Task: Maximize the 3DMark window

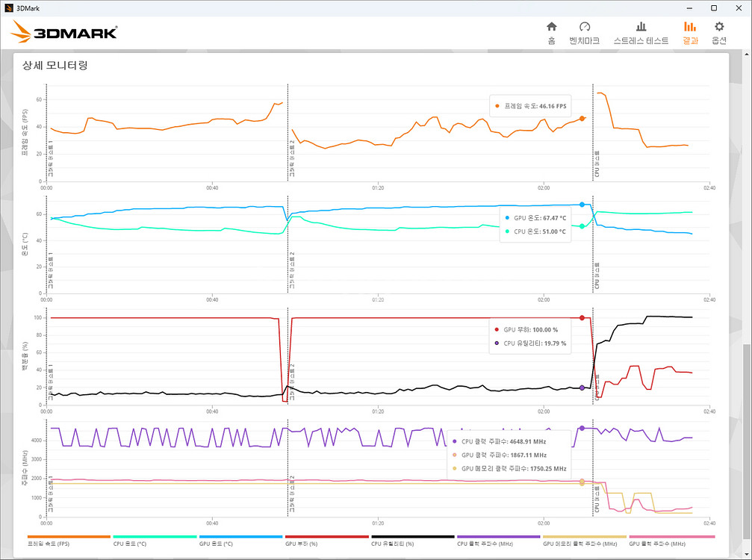Action: 714,7
